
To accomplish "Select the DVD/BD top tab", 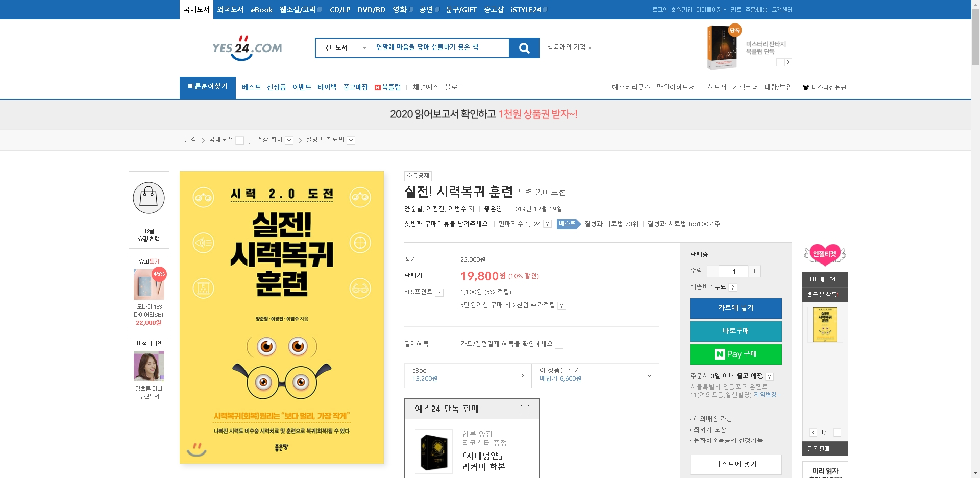I will pos(371,10).
